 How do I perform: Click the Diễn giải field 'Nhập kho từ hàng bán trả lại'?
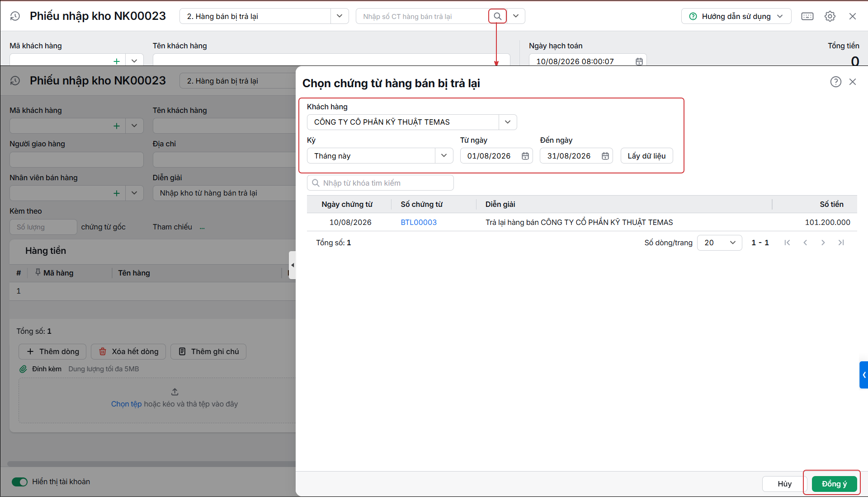tap(225, 193)
